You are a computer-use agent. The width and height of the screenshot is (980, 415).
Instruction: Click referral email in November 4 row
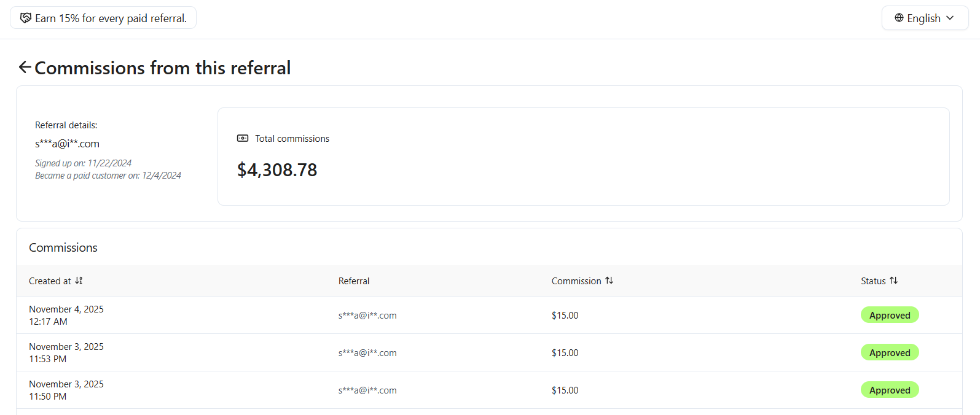click(x=367, y=316)
